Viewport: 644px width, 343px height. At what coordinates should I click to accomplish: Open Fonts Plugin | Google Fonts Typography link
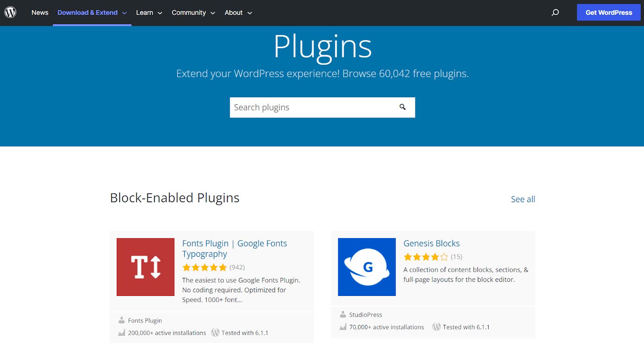(x=235, y=249)
